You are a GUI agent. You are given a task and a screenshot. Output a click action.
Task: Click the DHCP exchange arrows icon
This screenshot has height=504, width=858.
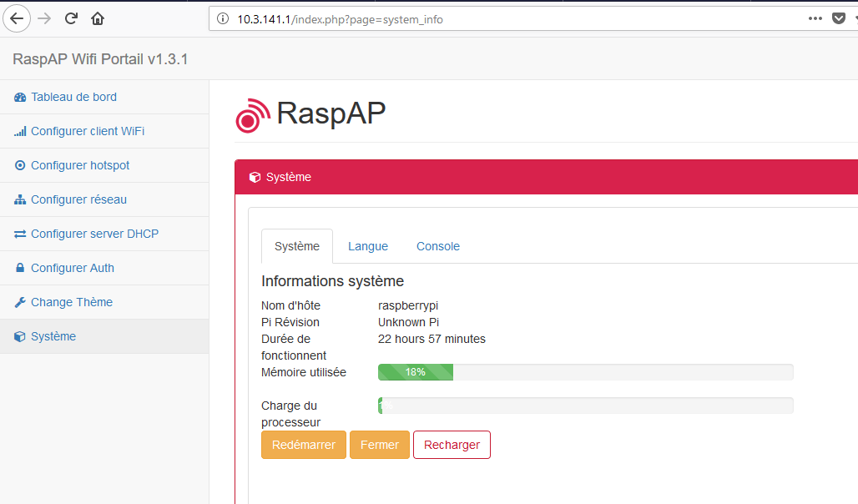pos(20,234)
